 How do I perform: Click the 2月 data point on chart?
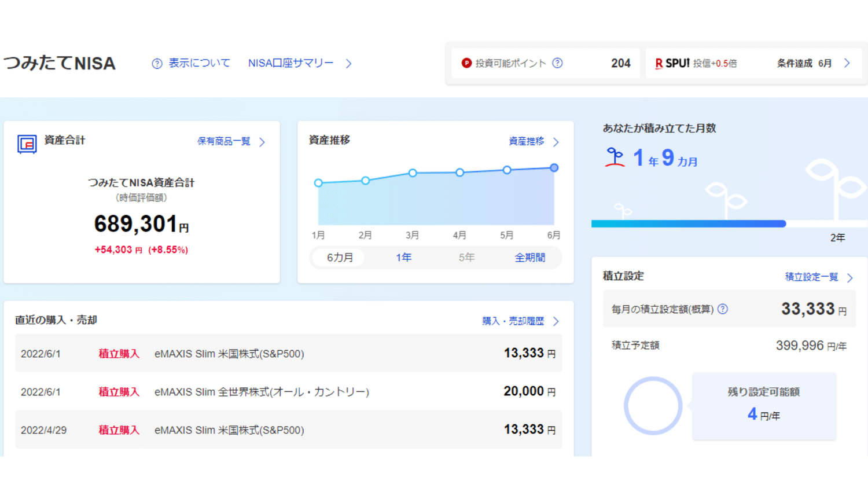pos(366,181)
